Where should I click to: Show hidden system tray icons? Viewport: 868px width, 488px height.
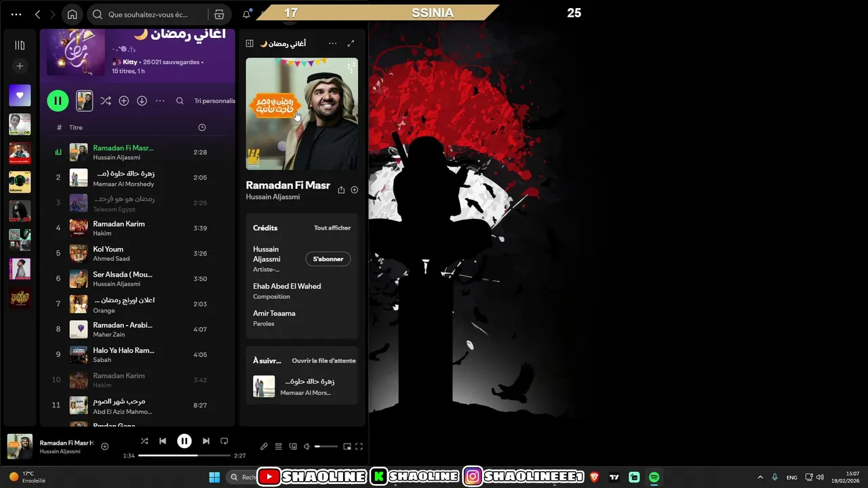tap(759, 477)
